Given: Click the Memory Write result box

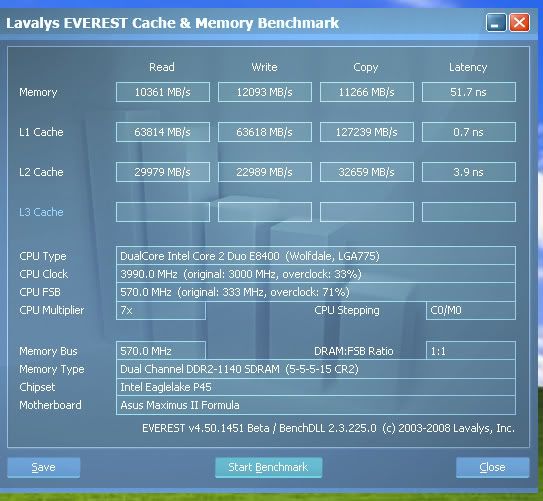Looking at the screenshot, I should 265,92.
